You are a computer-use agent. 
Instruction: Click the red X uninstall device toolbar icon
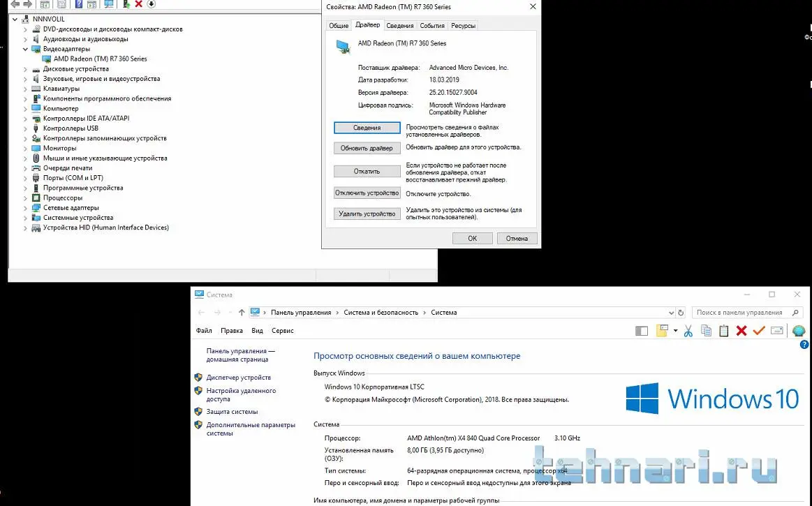[138, 4]
